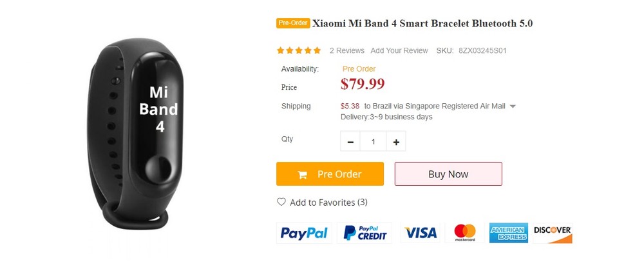Image resolution: width=644 pixels, height=269 pixels.
Task: Click the quantity input field
Action: click(x=373, y=142)
